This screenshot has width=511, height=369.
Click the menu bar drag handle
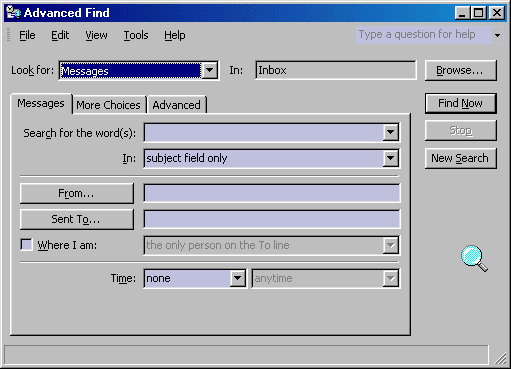pos(9,35)
